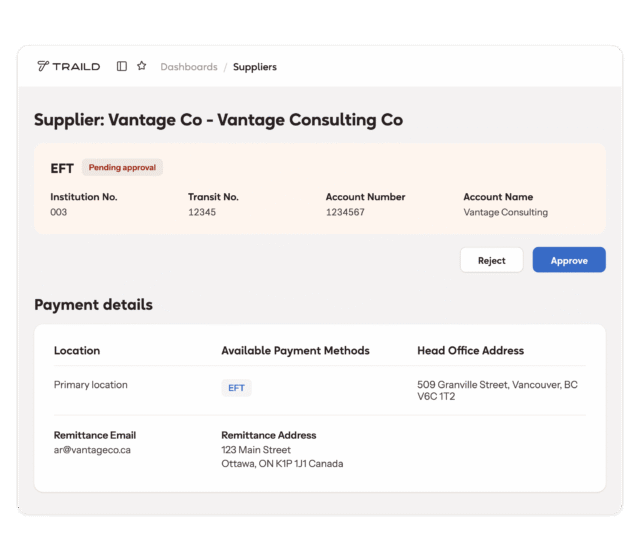Click the Transit No. label
The width and height of the screenshot is (640, 560).
click(213, 197)
